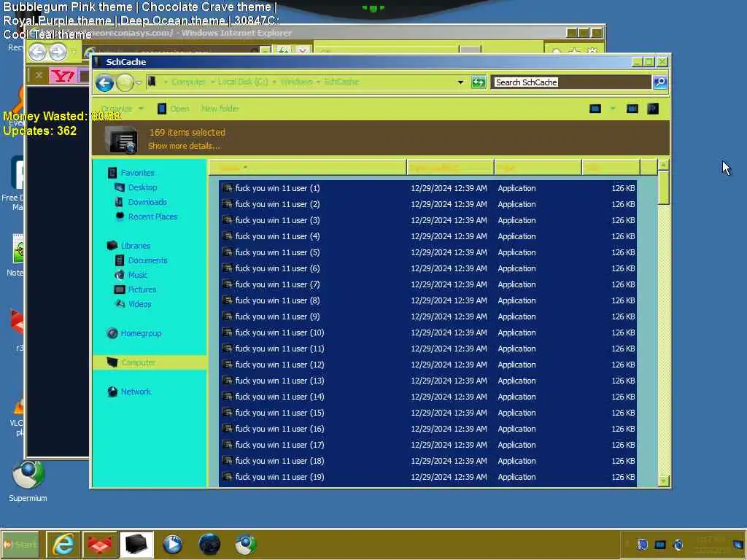Click the Music library icon in sidebar

click(x=120, y=275)
